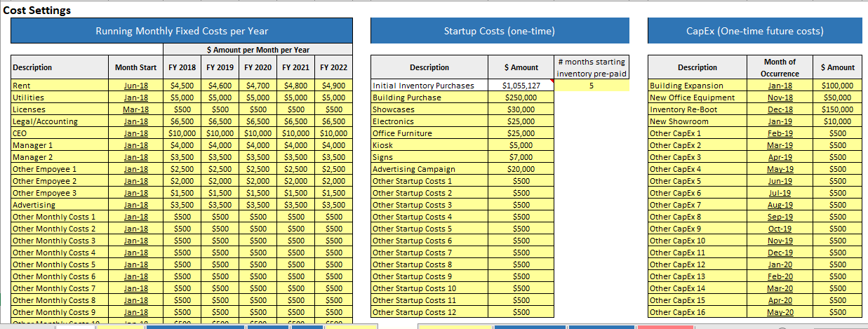The width and height of the screenshot is (868, 329).
Task: Select Kiosk amount $5,000
Action: 521,145
